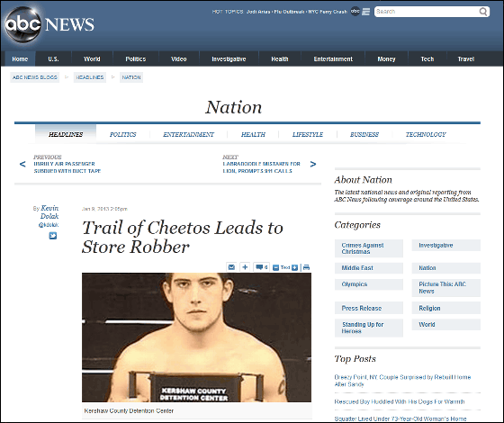Open the Entertainment nav tab

(333, 59)
